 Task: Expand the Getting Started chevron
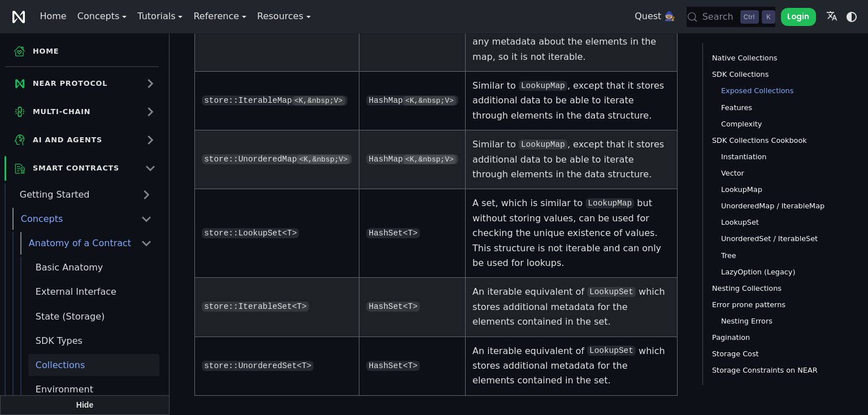tap(146, 195)
